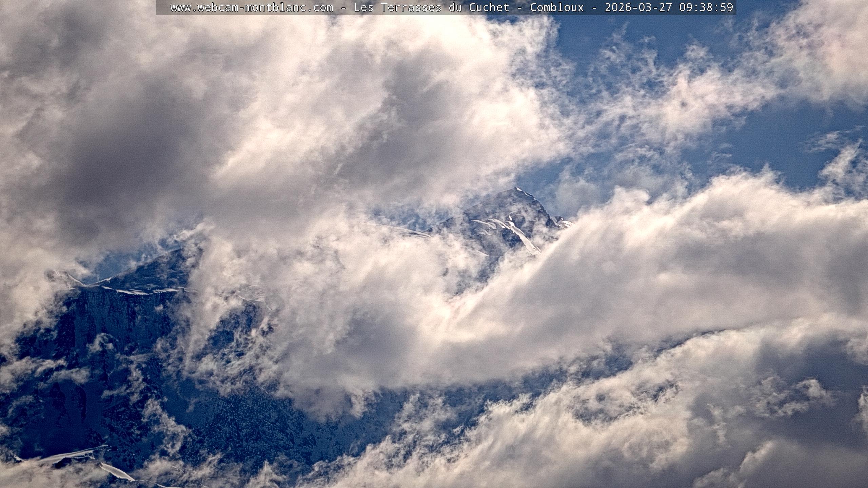Click the 09:38:59 time stamp

tap(706, 7)
